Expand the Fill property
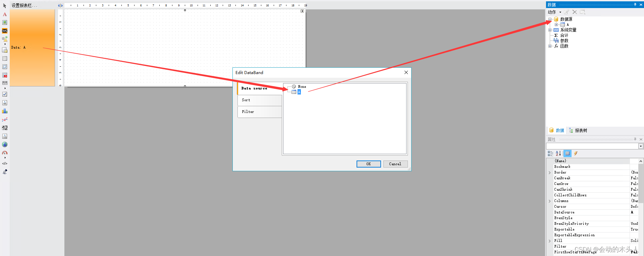Image resolution: width=644 pixels, height=256 pixels. [550, 241]
